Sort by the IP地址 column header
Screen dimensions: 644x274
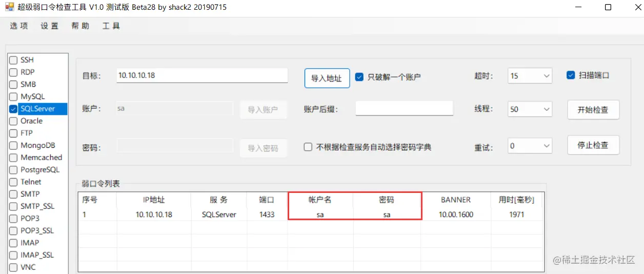click(x=154, y=200)
